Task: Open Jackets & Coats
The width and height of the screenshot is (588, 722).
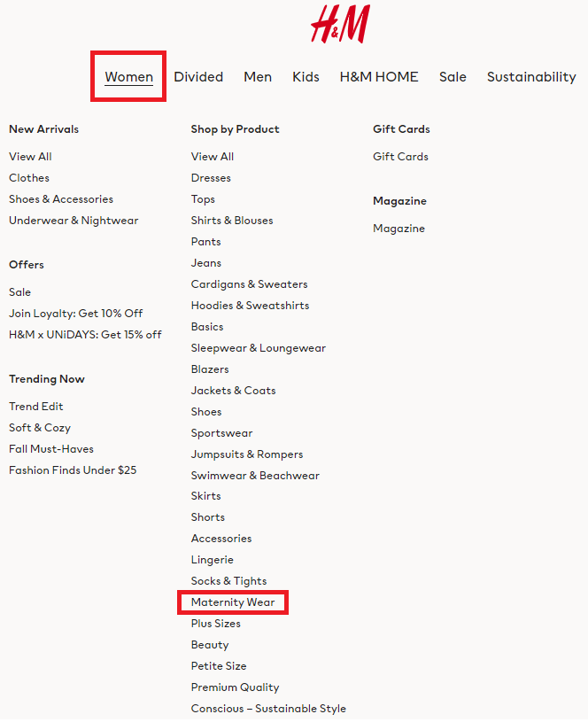Action: pyautogui.click(x=234, y=391)
